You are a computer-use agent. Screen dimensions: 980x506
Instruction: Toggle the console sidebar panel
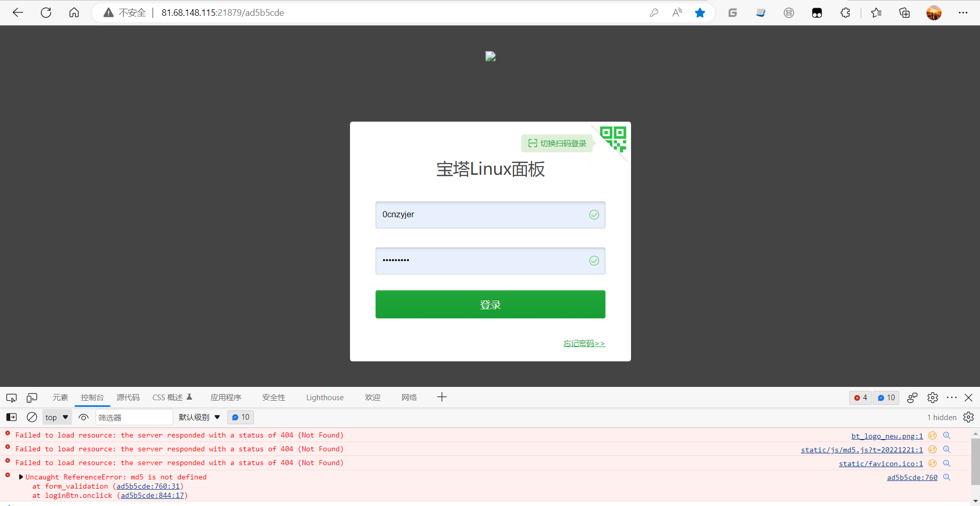(x=11, y=418)
